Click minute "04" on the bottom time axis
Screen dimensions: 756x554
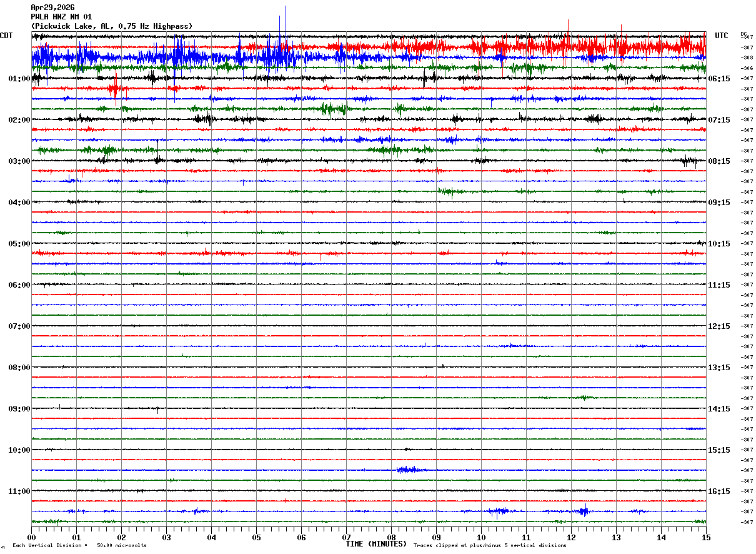click(x=211, y=537)
